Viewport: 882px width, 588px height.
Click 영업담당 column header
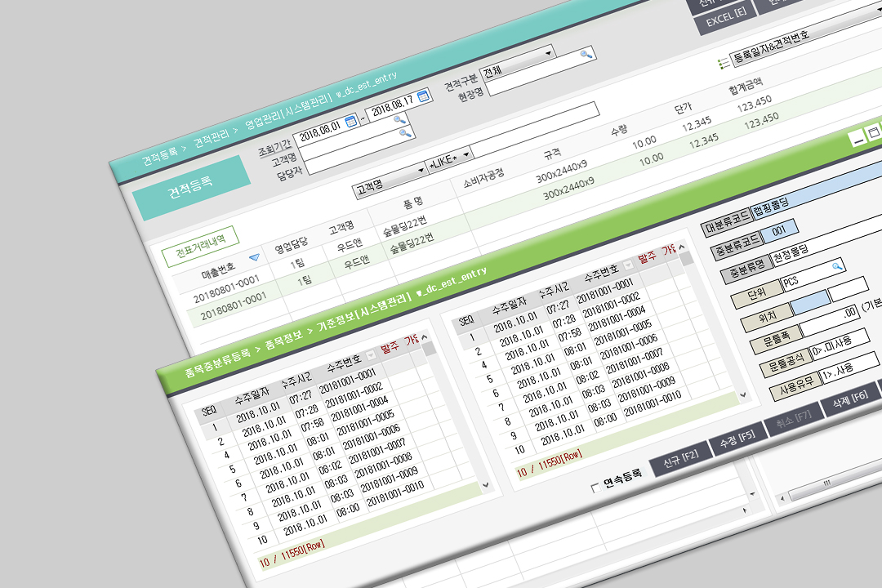[292, 246]
